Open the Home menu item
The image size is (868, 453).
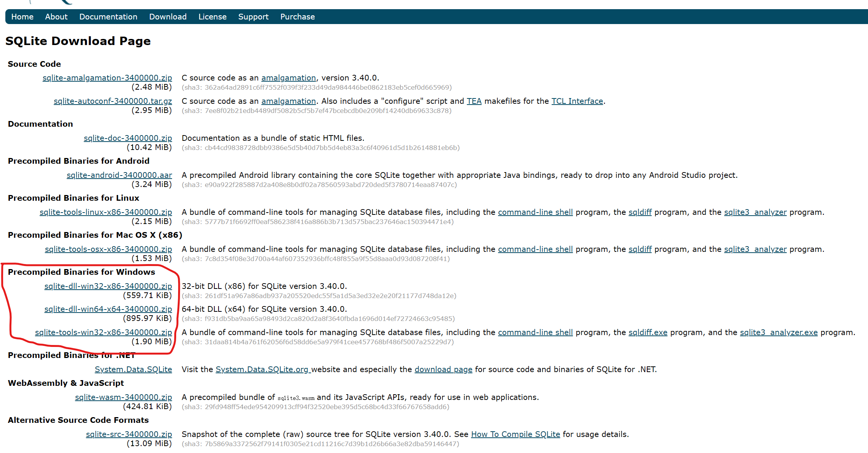(x=22, y=17)
